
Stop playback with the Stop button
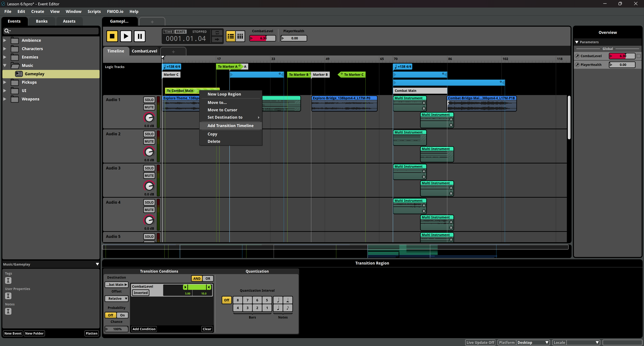pos(112,36)
